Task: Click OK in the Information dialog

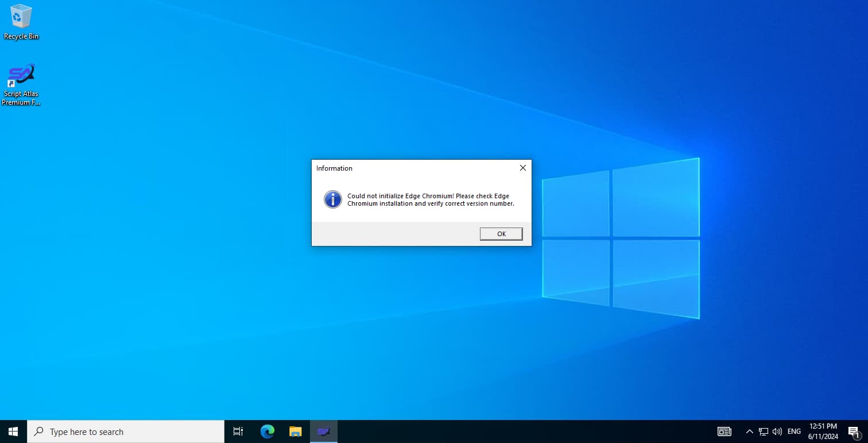Action: coord(501,234)
